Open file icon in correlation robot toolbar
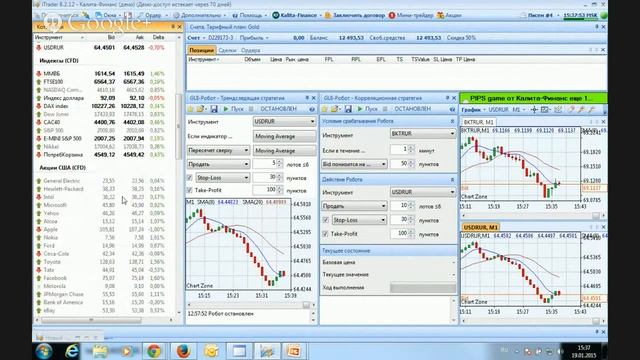This screenshot has height=360, width=640. 335,109
